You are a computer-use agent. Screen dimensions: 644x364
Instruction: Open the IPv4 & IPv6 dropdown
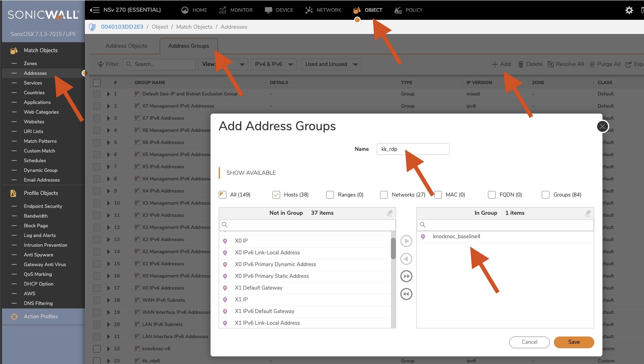coord(273,64)
